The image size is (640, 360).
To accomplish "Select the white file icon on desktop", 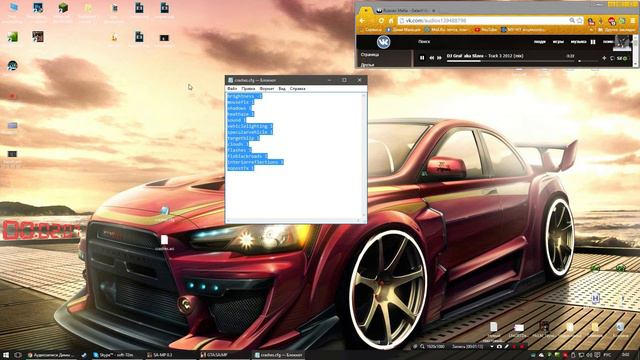I will coord(164,240).
